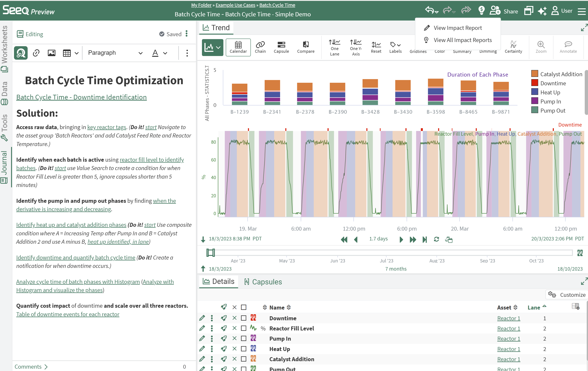Screen dimensions: 588x371
Task: Click the Certainty toolbar icon
Action: [513, 47]
